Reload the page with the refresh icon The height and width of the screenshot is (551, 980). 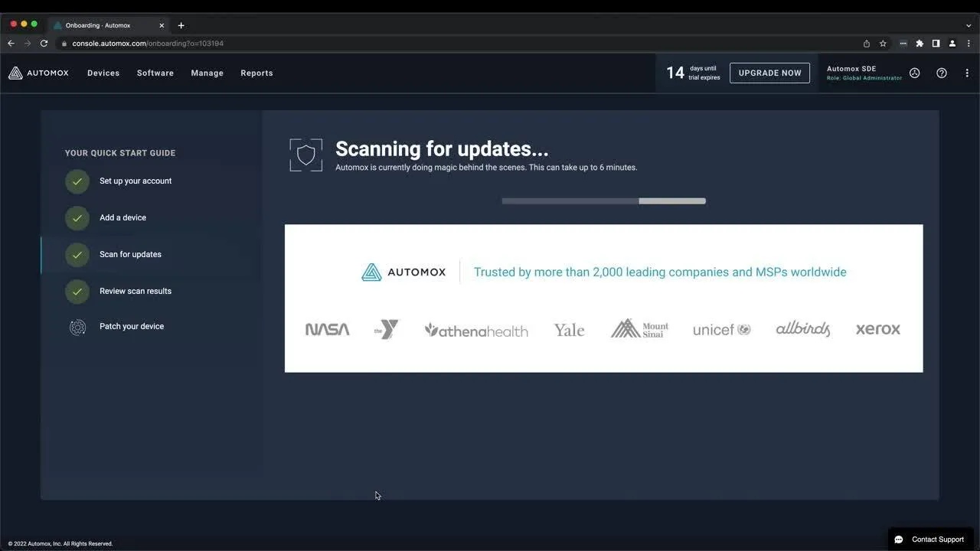click(44, 44)
